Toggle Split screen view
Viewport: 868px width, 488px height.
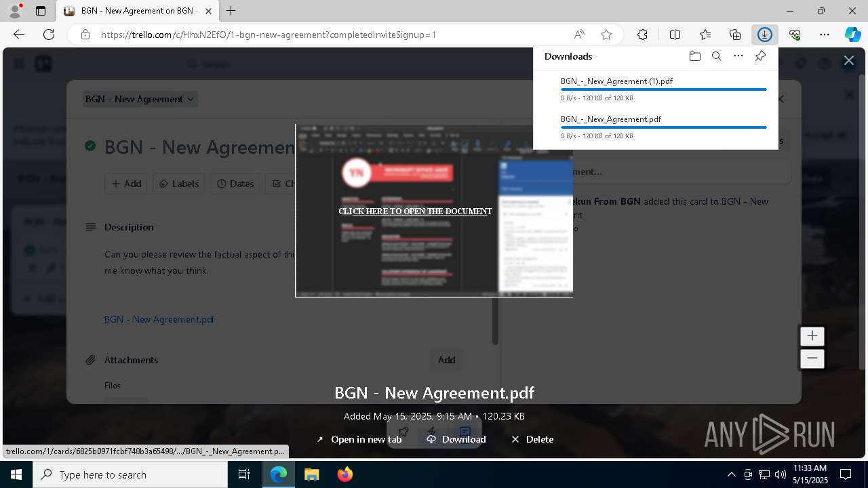click(675, 35)
